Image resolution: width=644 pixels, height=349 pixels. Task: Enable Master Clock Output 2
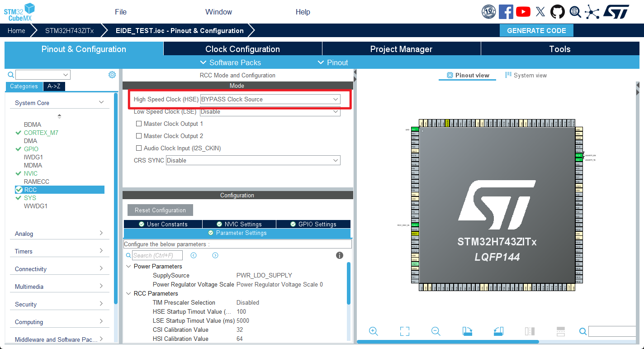coord(139,136)
